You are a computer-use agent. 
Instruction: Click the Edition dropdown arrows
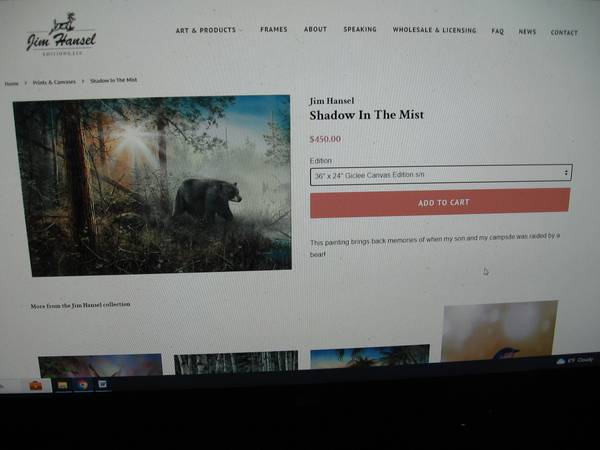pos(566,173)
